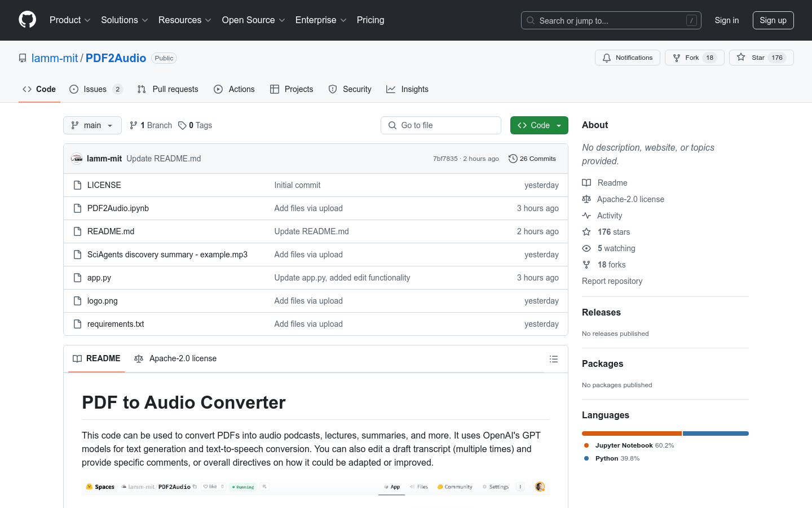Screen dimensions: 812x508
Task: Open the Python 39.8% language link
Action: click(612, 458)
